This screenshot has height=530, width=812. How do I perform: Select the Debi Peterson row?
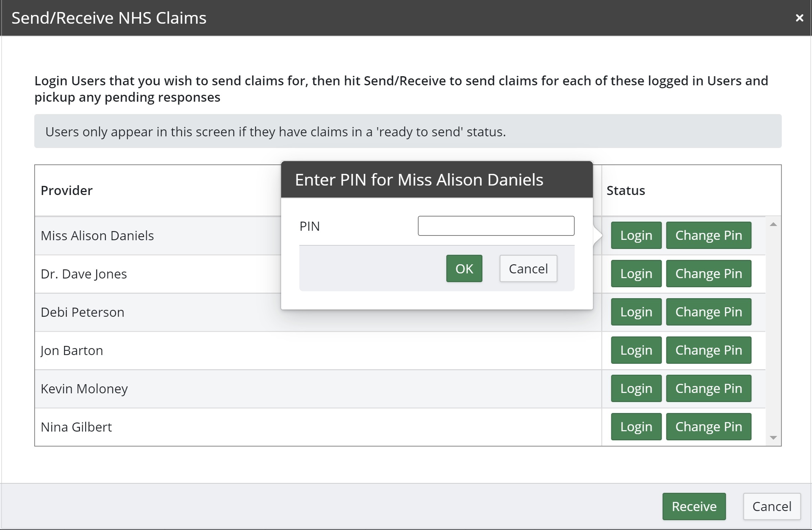tap(400, 312)
